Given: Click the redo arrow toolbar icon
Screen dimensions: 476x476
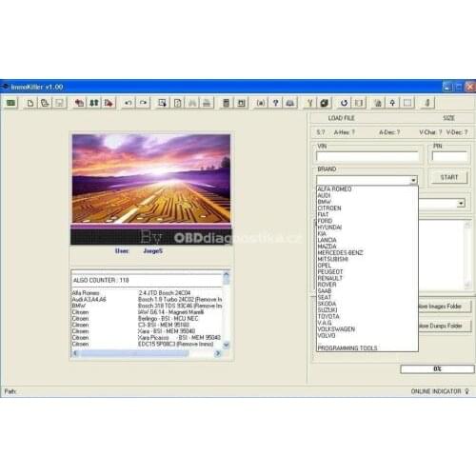Looking at the screenshot, I should coord(143,103).
